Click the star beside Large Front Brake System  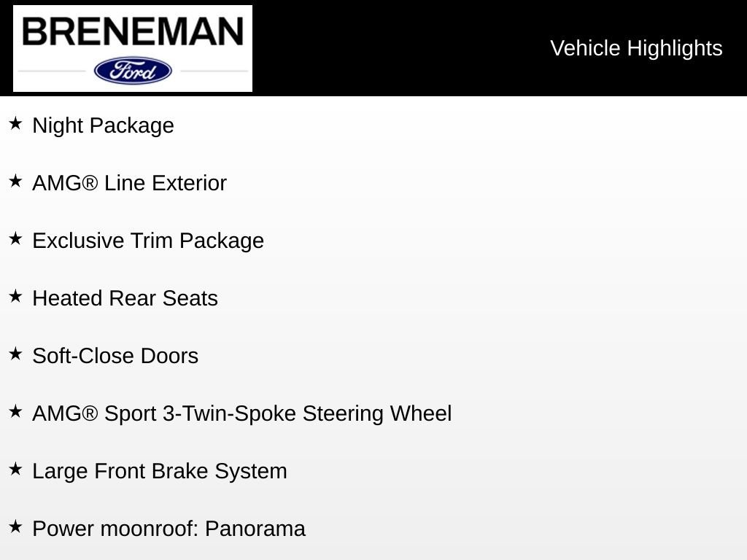[16, 469]
